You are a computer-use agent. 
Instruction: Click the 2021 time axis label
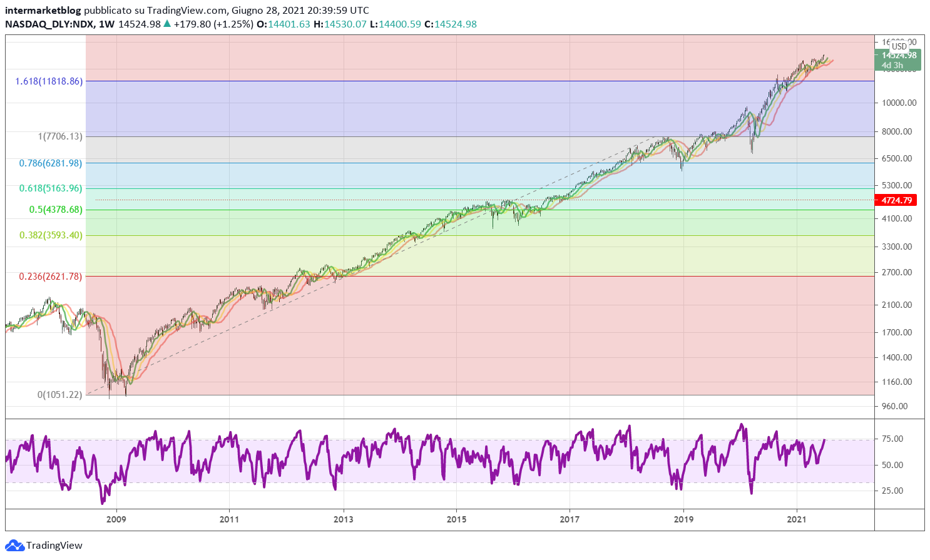pyautogui.click(x=797, y=519)
